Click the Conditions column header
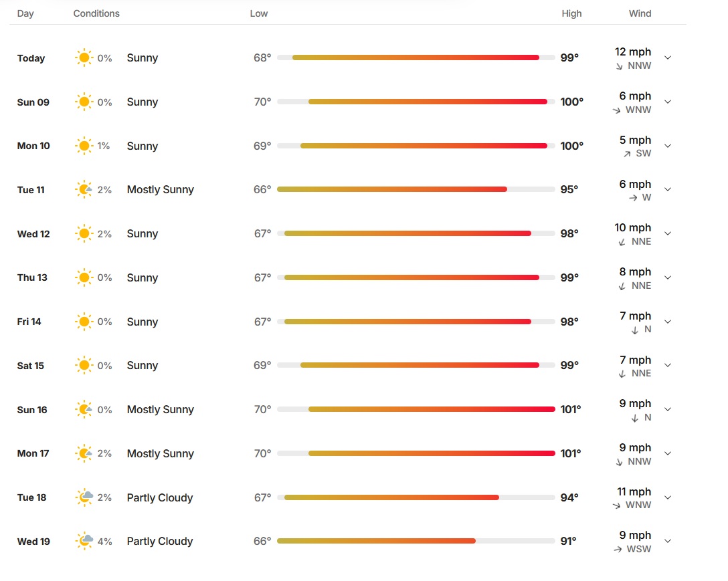728x581 pixels. (x=96, y=13)
